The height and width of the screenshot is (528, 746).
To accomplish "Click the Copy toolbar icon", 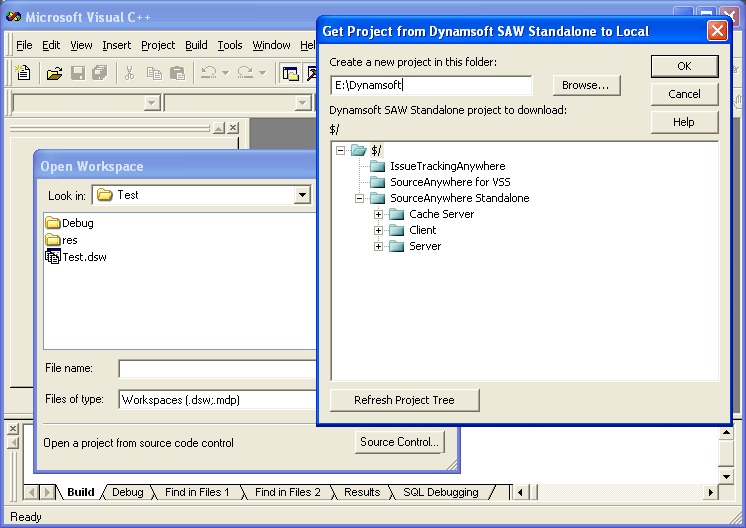I will (154, 73).
